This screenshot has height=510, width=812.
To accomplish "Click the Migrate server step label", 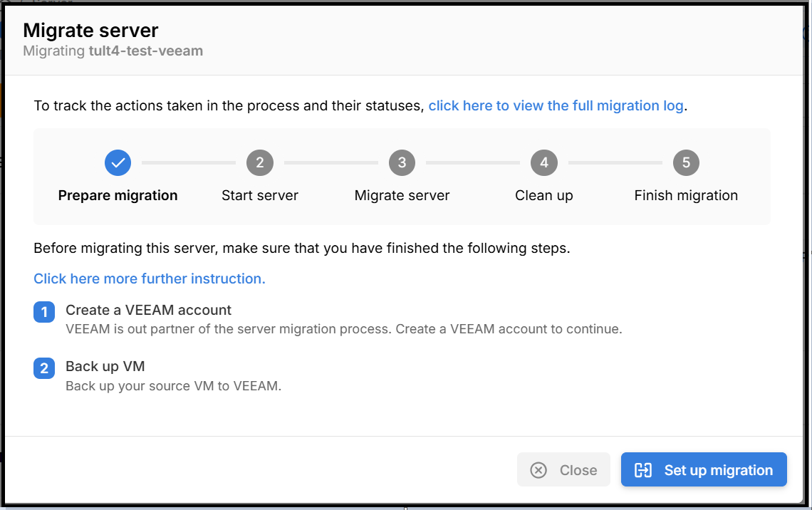I will 402,195.
